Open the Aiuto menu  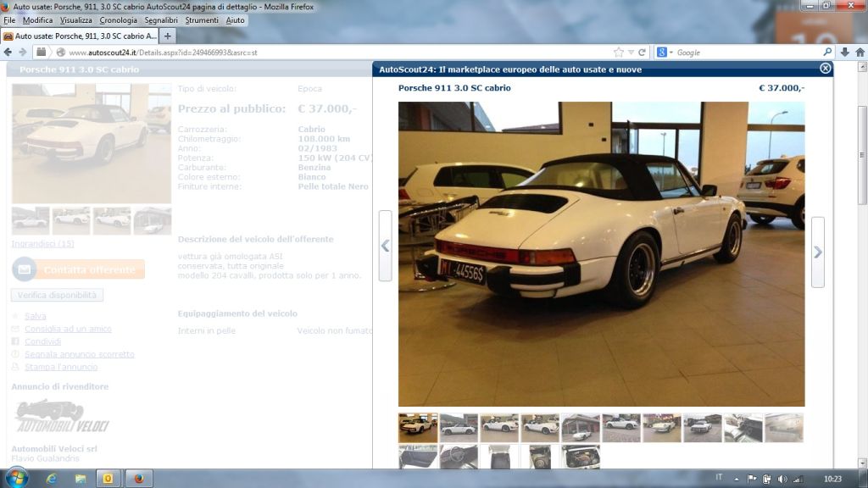pos(235,20)
